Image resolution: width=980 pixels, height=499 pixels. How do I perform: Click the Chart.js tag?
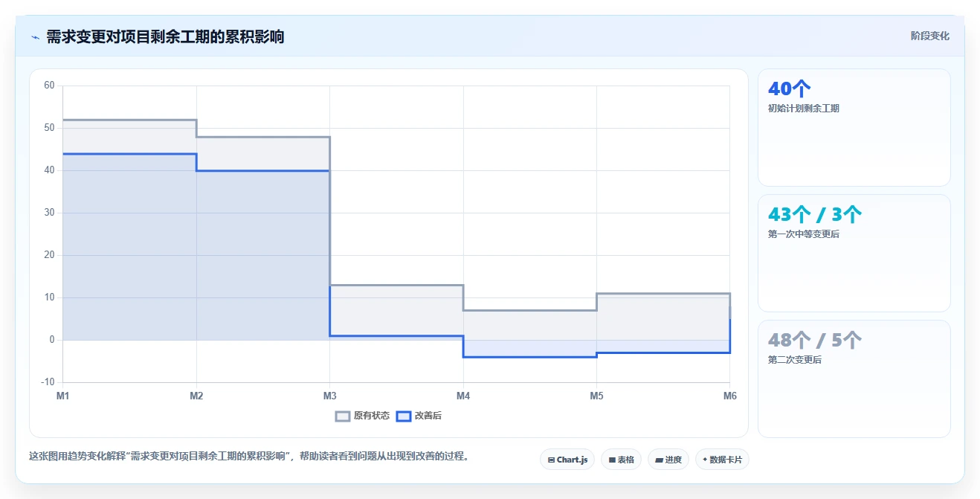[567, 460]
